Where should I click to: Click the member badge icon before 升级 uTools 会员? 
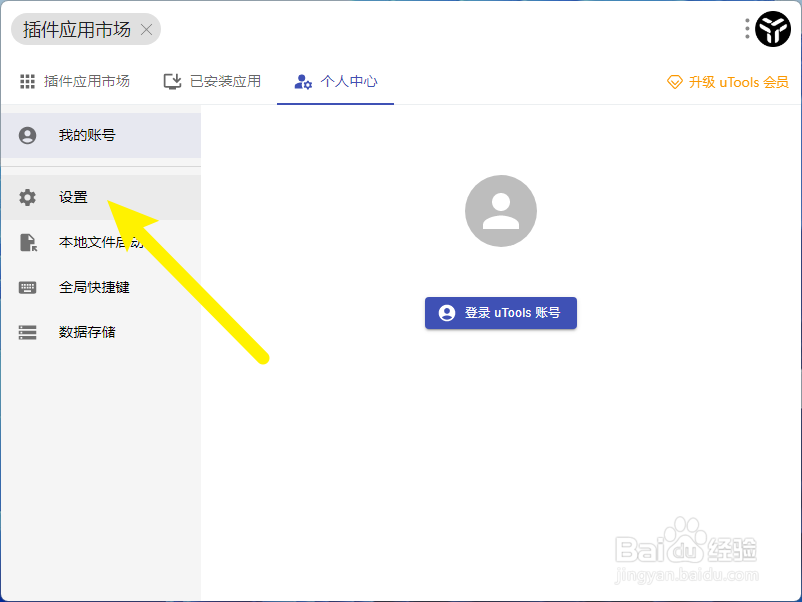pos(673,81)
